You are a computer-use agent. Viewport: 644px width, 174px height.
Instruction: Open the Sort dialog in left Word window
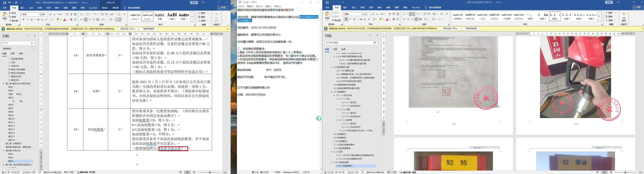119,14
